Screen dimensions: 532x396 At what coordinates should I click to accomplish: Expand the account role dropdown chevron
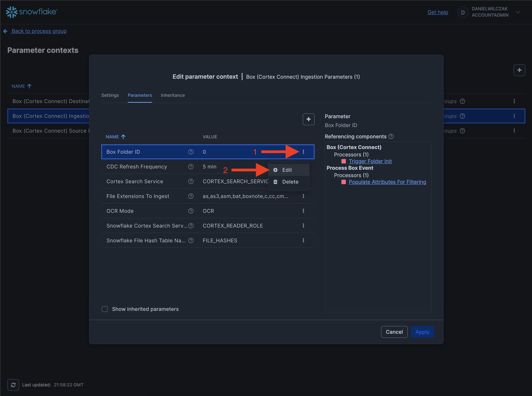(x=518, y=12)
